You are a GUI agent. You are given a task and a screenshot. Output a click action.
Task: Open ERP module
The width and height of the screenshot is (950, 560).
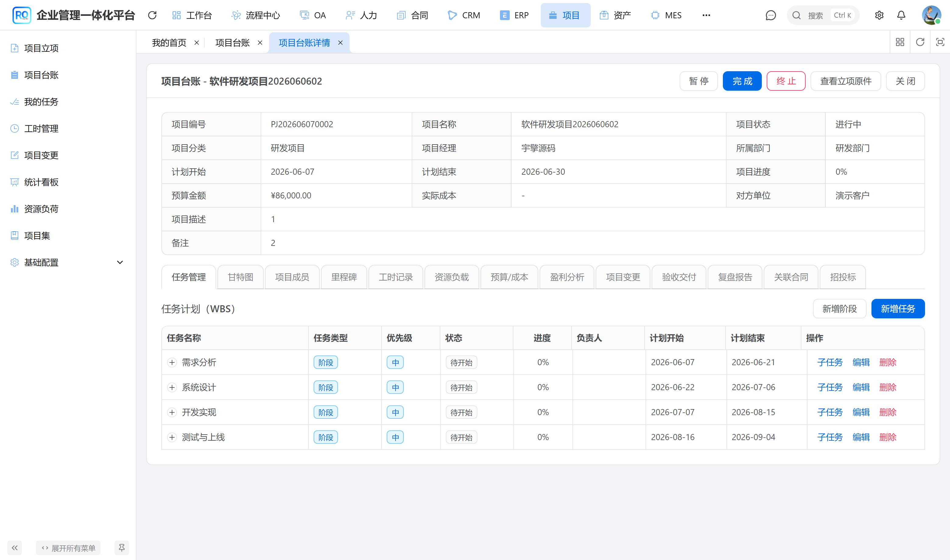[515, 15]
